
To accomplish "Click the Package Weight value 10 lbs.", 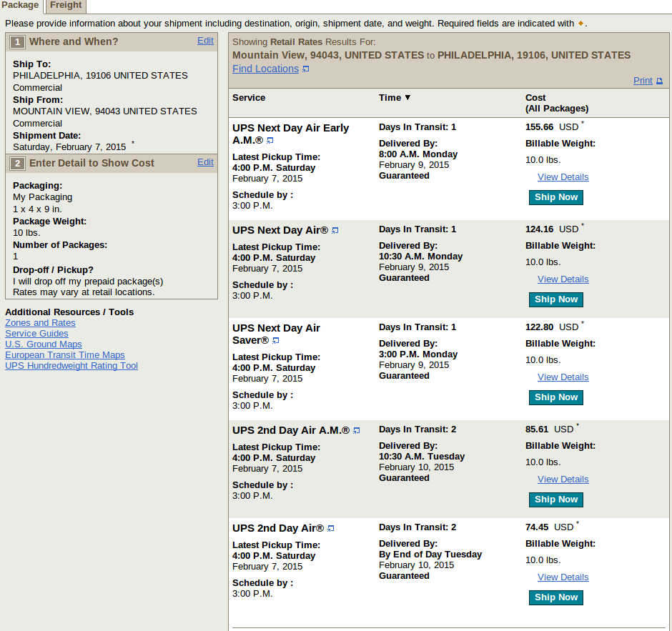I will pos(26,233).
